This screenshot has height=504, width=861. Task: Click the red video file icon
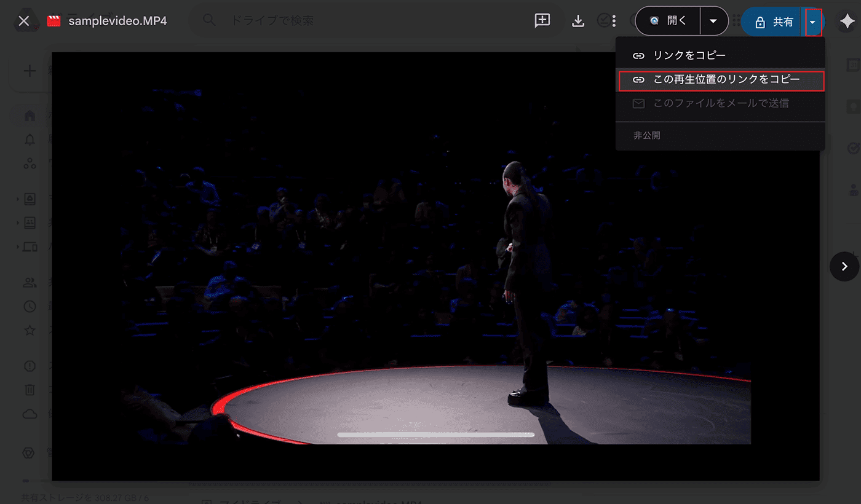[x=54, y=22]
